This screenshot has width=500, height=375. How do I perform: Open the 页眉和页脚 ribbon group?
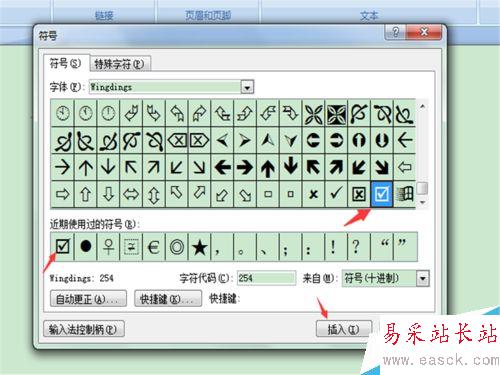[208, 15]
